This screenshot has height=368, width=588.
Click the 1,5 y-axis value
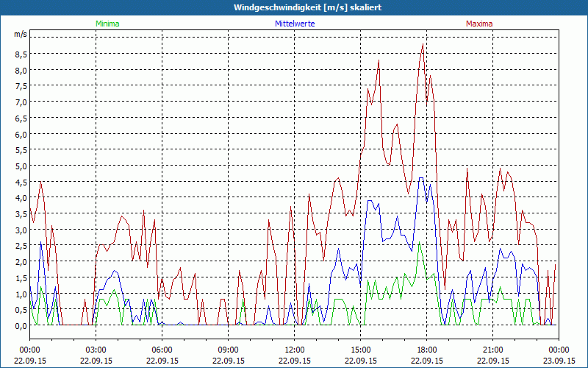(21, 278)
